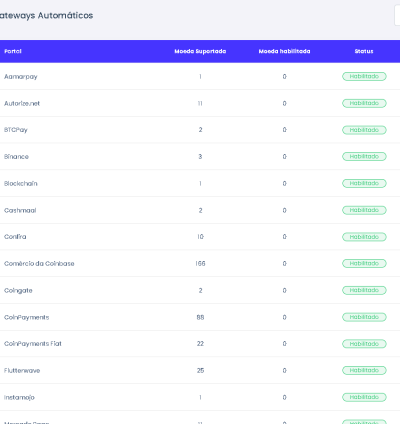Screen dimensions: 400x424
Task: Click supported currency count 3 for Binance
Action: point(200,157)
